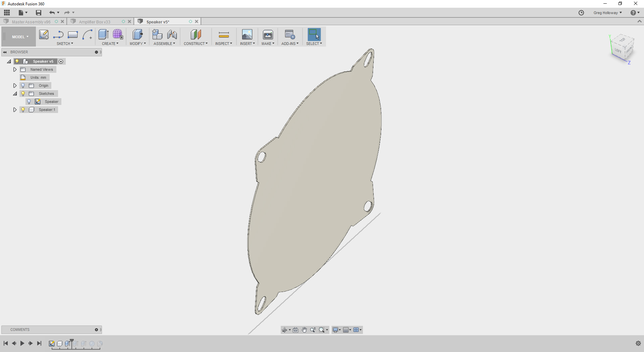This screenshot has width=644, height=352.
Task: Open the INSPECT menu
Action: pyautogui.click(x=223, y=44)
